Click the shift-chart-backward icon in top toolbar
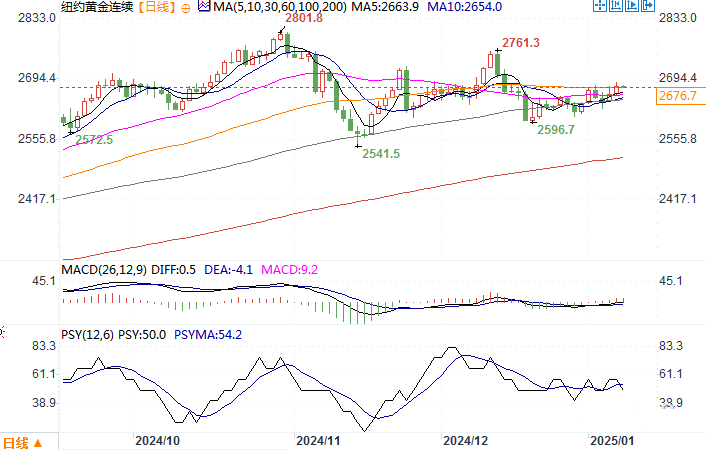The image size is (706, 450). click(615, 5)
